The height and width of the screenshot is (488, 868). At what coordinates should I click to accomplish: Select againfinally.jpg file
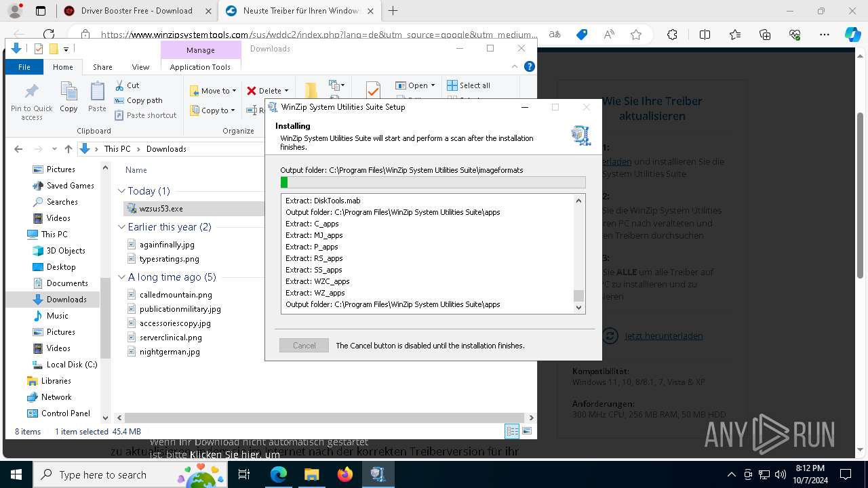point(167,245)
